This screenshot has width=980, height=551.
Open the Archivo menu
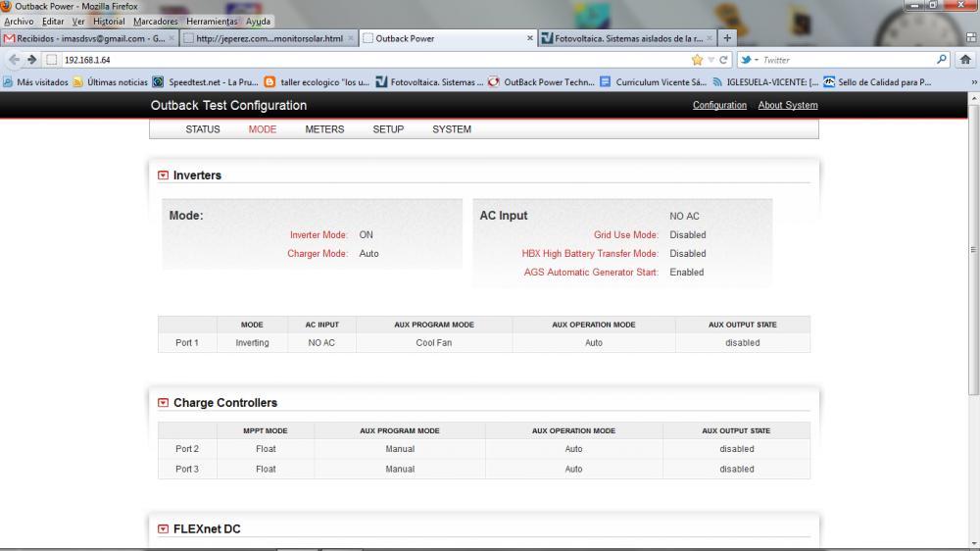19,22
